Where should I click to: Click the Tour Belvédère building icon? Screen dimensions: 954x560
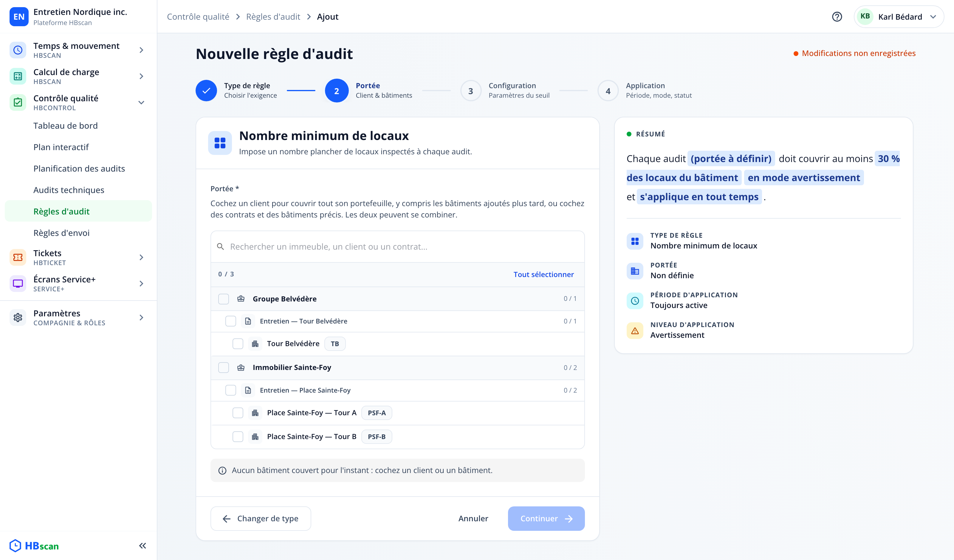tap(255, 343)
